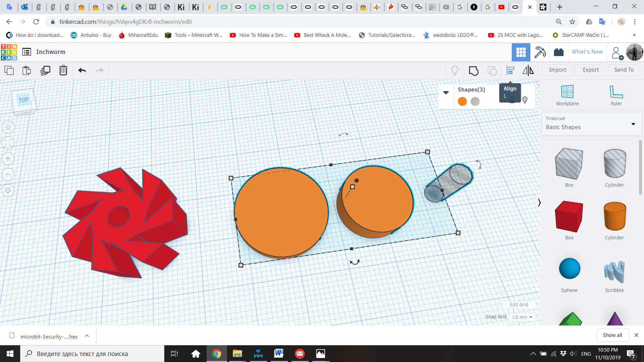Select the solid orange color swatch

(462, 101)
